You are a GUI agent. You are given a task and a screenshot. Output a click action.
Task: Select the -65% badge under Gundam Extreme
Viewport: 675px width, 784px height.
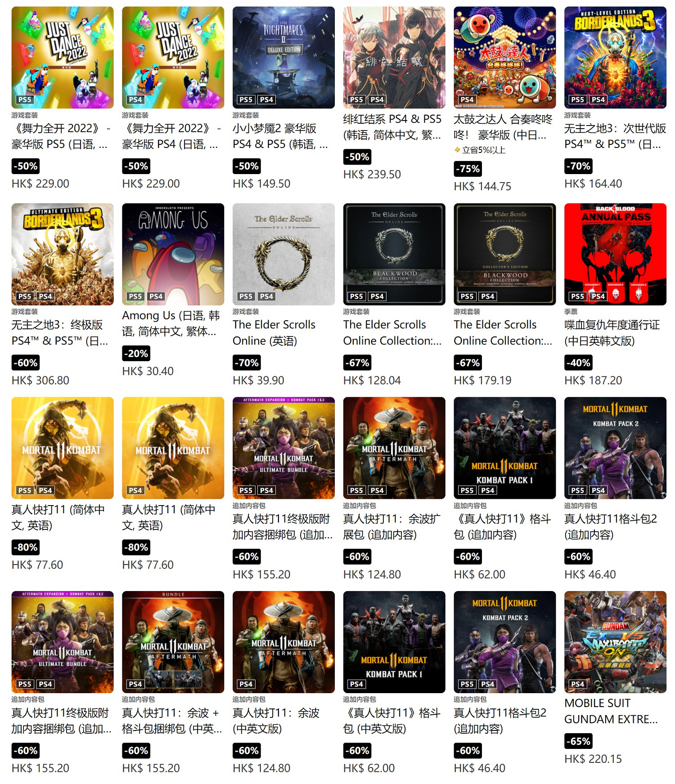coord(578,741)
